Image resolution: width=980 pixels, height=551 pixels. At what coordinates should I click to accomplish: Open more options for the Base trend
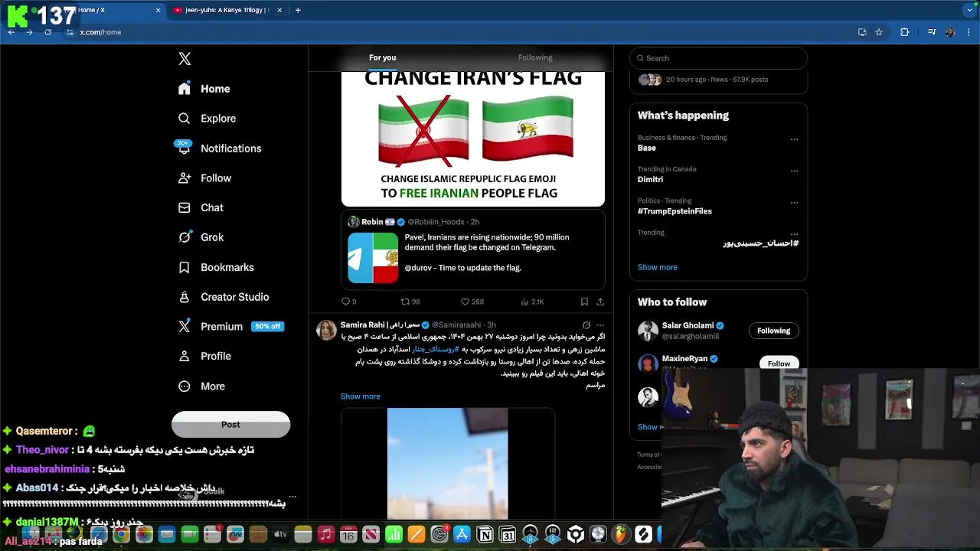794,139
